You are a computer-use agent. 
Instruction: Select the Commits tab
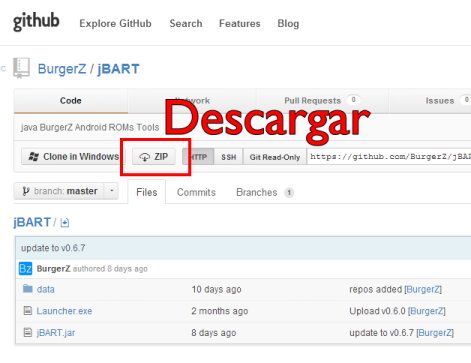pyautogui.click(x=196, y=192)
